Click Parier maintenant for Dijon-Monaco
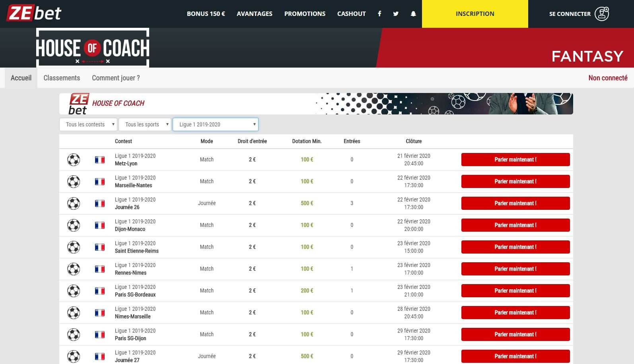This screenshot has width=634, height=364. 515,225
